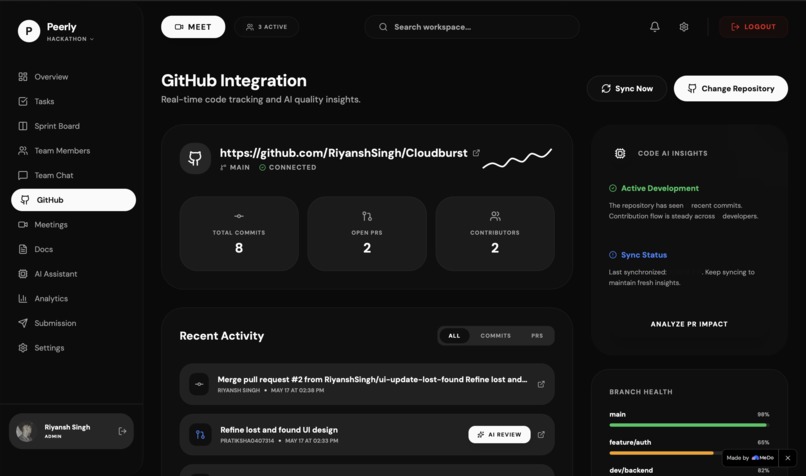Click the Submission paper plane icon
Screen dimensions: 806x476
coord(23,323)
